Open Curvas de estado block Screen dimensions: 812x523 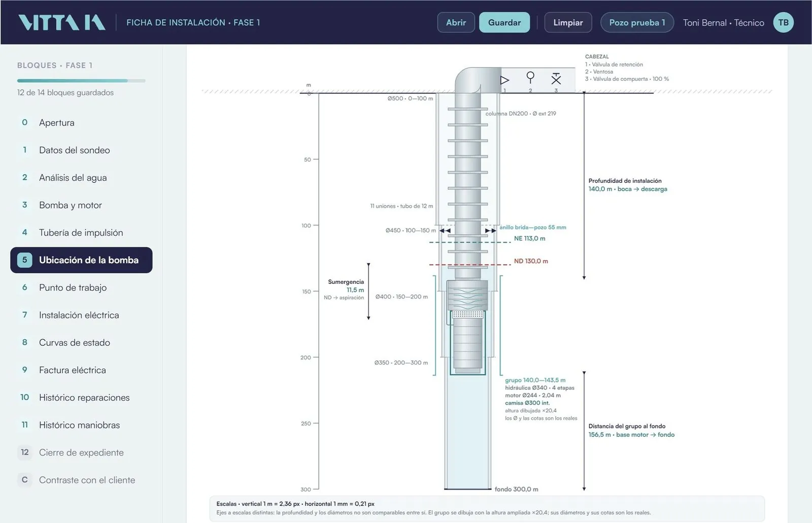[81, 342]
